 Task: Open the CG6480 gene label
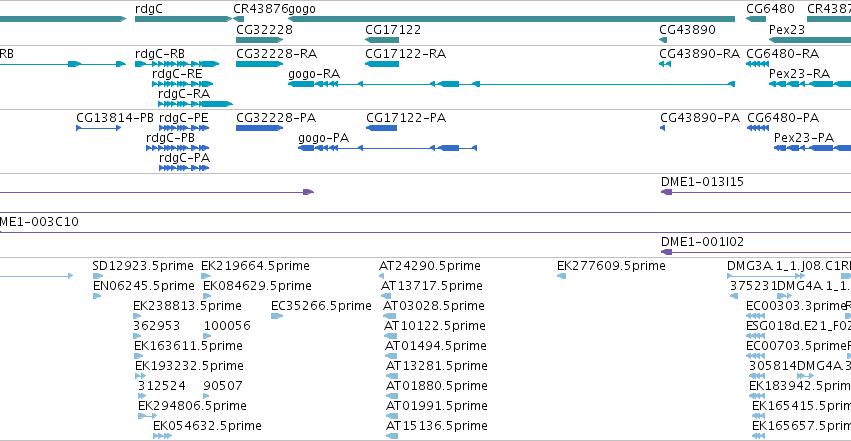point(770,9)
